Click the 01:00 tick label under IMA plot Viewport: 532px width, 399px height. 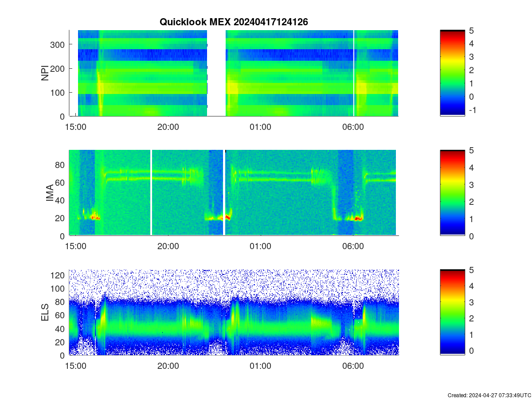pos(261,246)
